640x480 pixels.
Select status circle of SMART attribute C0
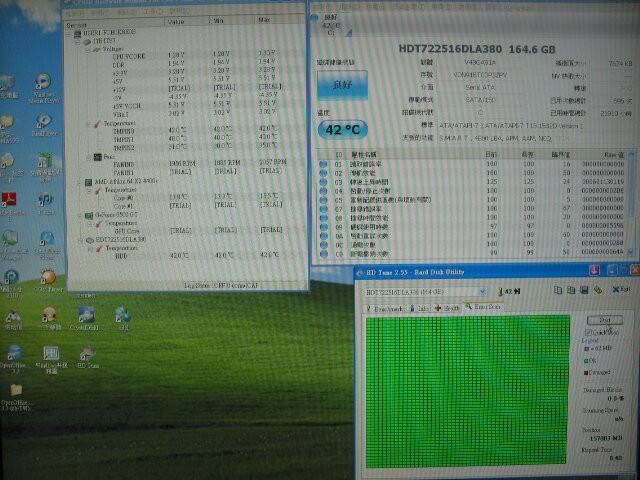point(324,254)
